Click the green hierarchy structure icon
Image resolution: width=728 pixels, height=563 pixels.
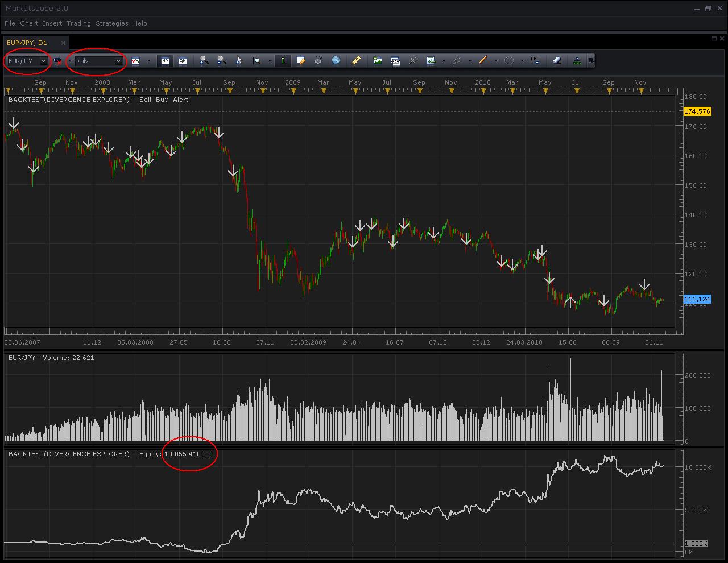577,61
